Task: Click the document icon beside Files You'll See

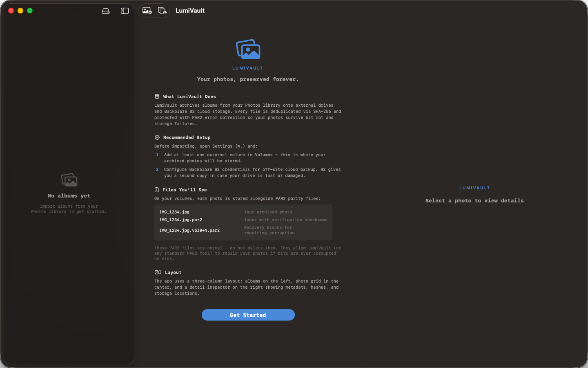Action: coord(156,190)
